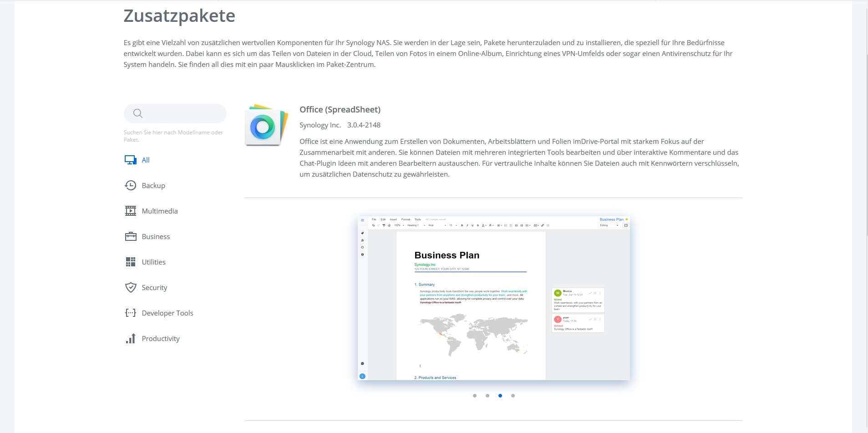Viewport: 868px width, 433px height.
Task: Click the magnifier search icon
Action: click(138, 113)
